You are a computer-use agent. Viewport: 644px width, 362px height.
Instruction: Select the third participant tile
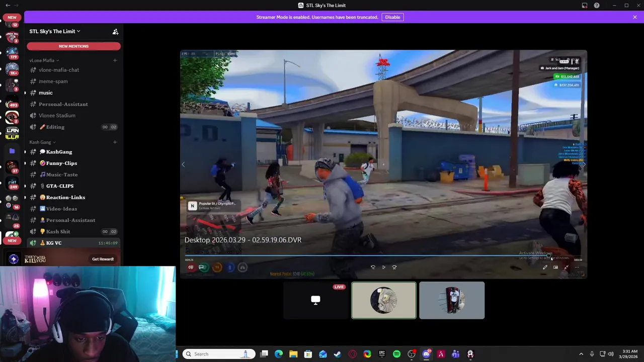coord(452,300)
